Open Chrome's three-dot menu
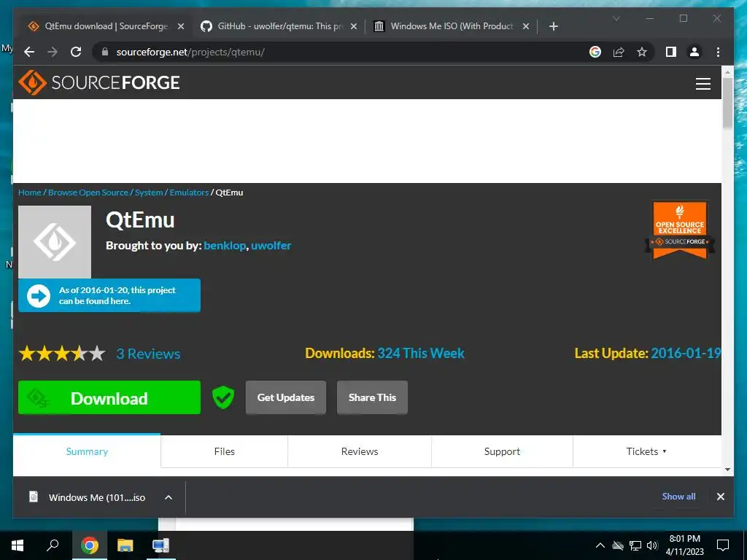The height and width of the screenshot is (560, 747). (718, 52)
